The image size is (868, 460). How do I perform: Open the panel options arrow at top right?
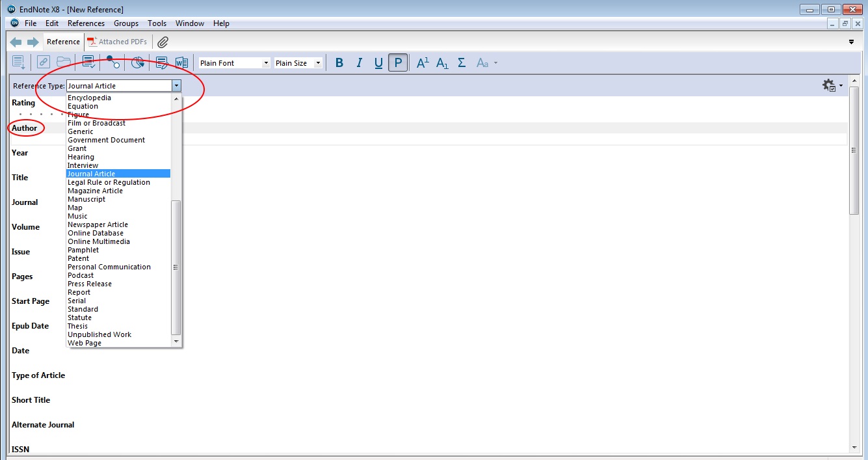(852, 42)
